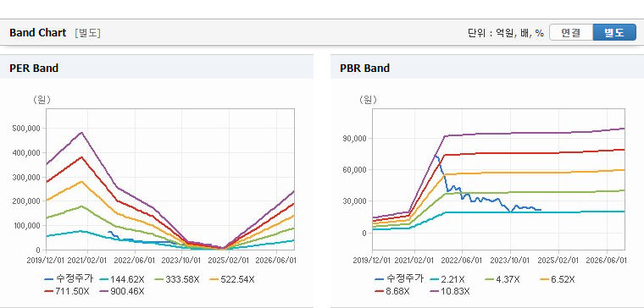
Task: Click the [별도] tag beside Band Chart
Action: (87, 33)
